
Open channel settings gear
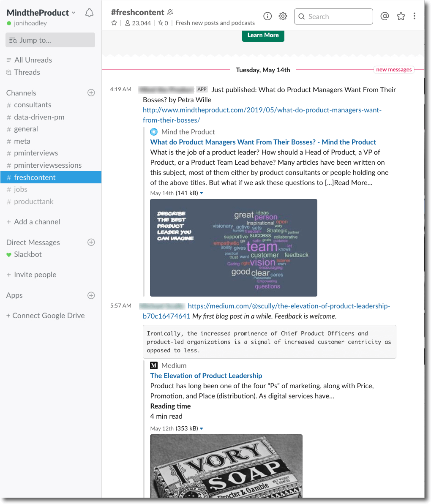pos(283,16)
